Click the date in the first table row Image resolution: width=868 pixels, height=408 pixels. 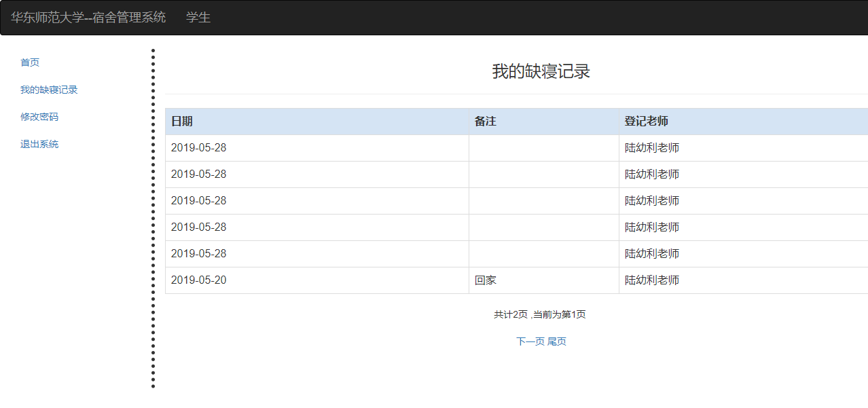click(x=199, y=148)
